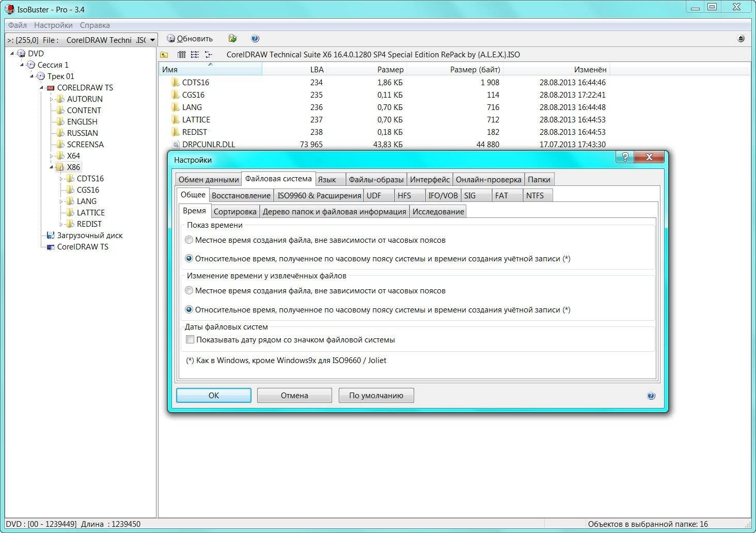Collapse the Сессия 1 node
756x533 pixels.
point(22,65)
